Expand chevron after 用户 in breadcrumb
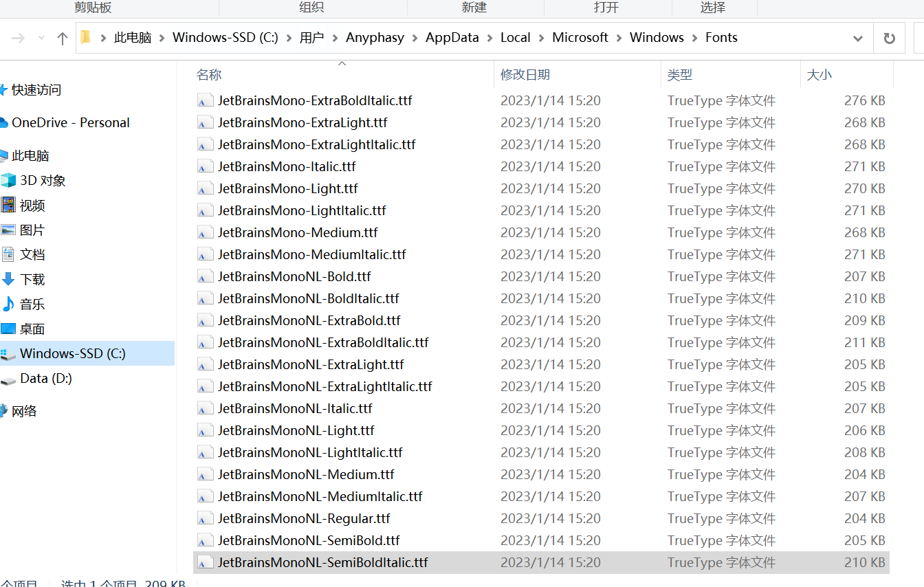The height and width of the screenshot is (587, 924). pyautogui.click(x=335, y=38)
